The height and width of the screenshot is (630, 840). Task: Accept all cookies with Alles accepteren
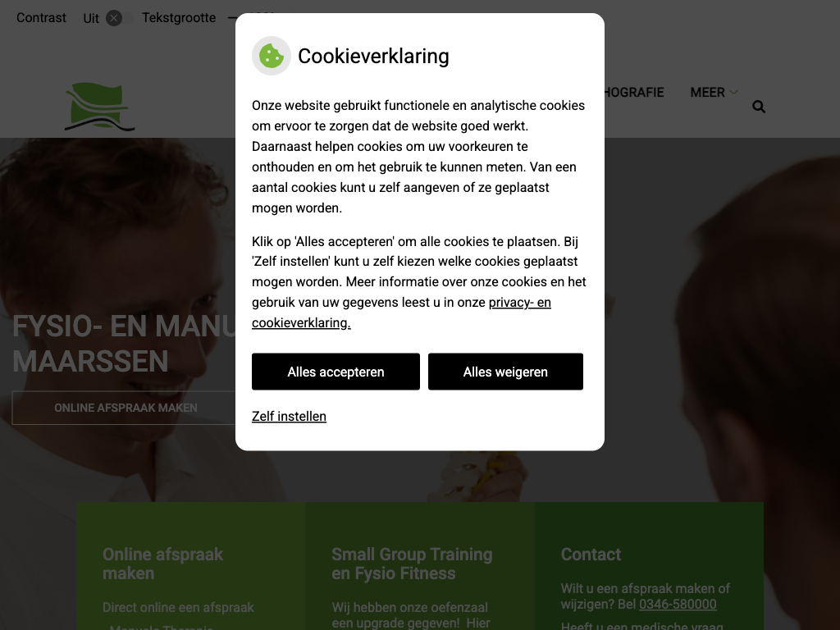point(336,372)
